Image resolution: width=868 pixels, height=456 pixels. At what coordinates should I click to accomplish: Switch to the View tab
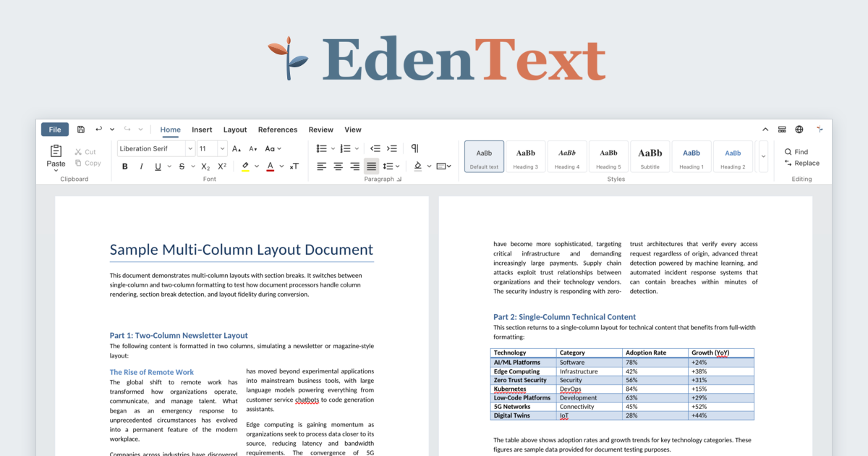point(353,130)
